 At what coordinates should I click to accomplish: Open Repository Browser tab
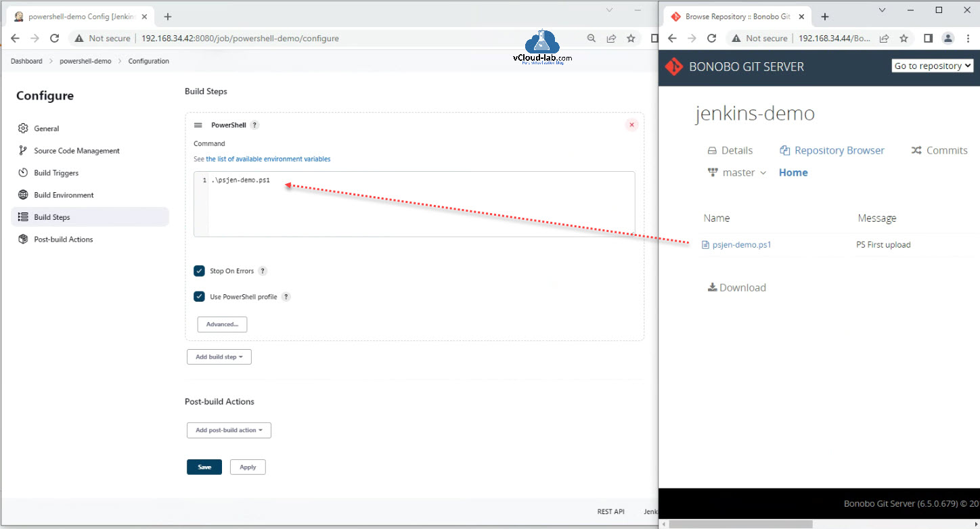[x=832, y=150]
